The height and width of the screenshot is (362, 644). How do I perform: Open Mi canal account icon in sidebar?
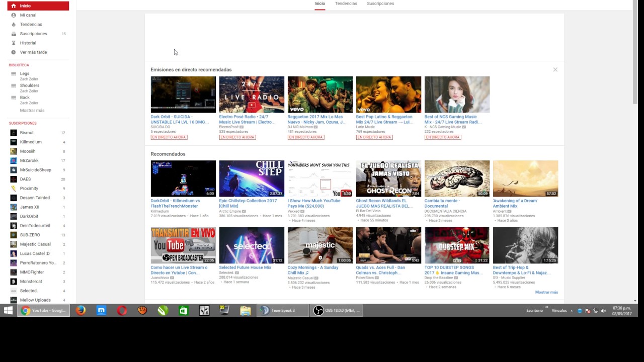click(x=14, y=15)
